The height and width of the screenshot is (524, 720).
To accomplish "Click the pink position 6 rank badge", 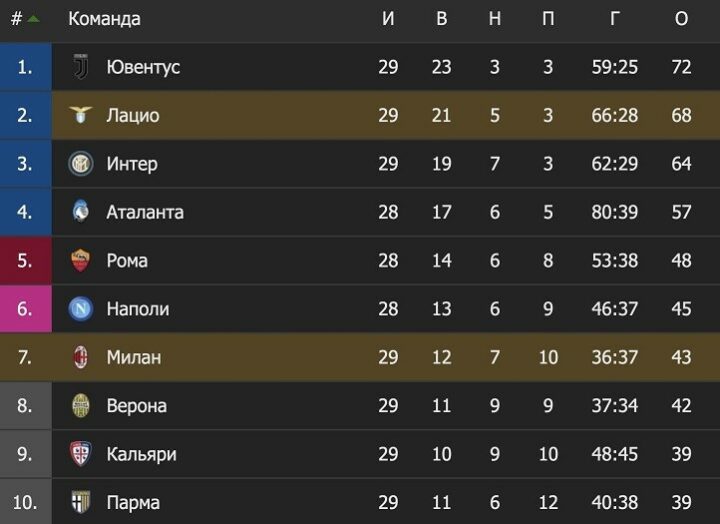I will tap(25, 309).
